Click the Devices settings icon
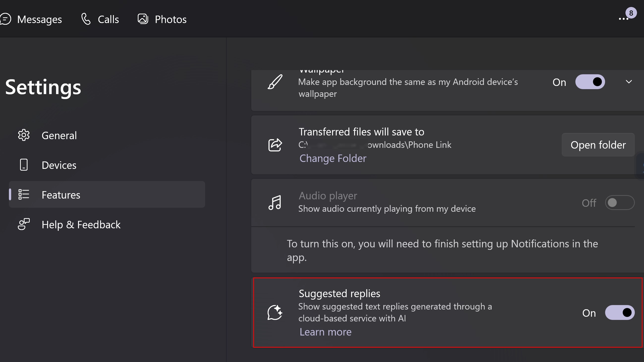The height and width of the screenshot is (362, 644). click(x=23, y=165)
